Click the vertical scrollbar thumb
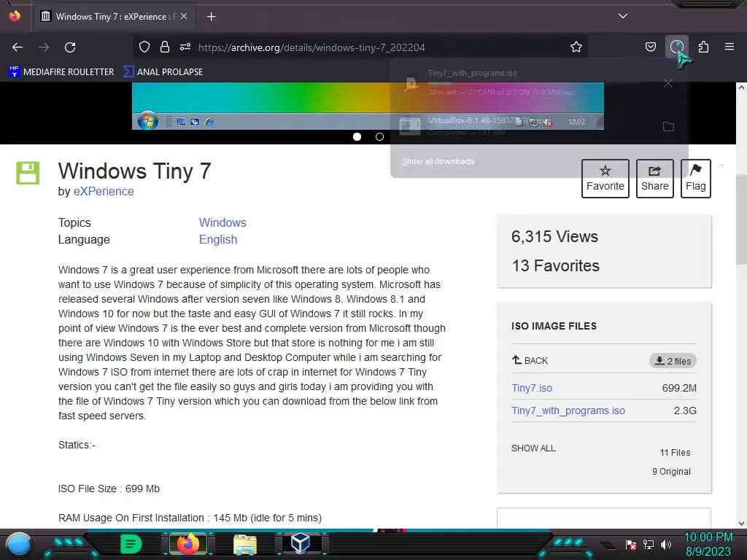 tap(741, 220)
